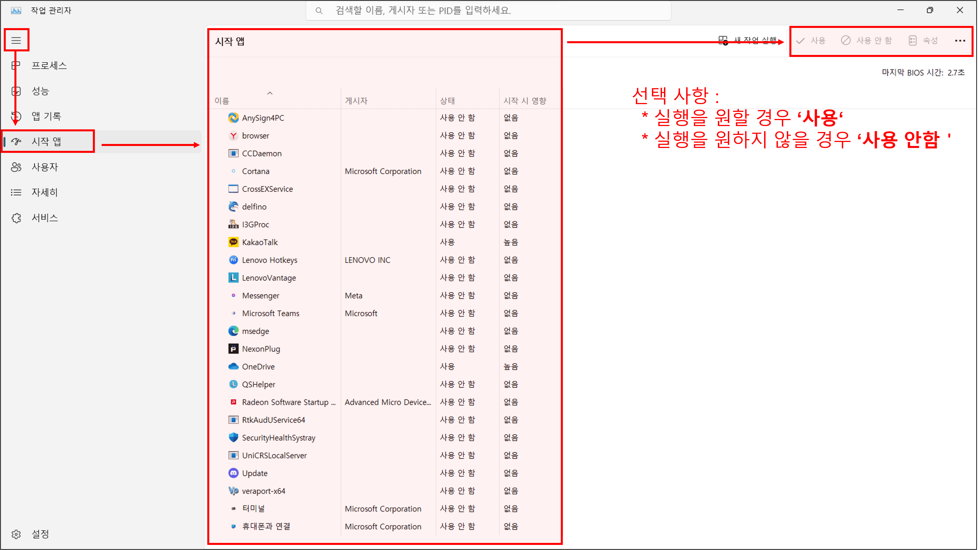This screenshot has width=980, height=550.
Task: Select the QSHelper icon
Action: [233, 385]
